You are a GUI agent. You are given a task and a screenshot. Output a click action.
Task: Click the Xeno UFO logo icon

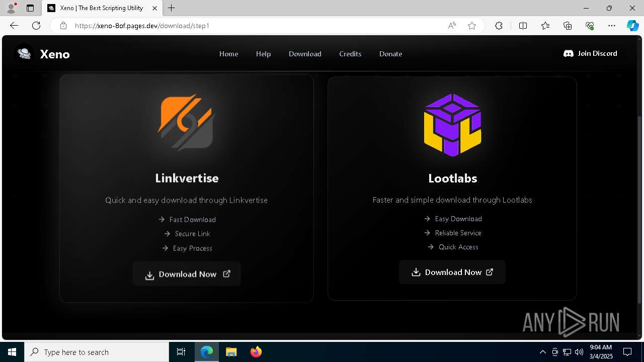(x=24, y=53)
